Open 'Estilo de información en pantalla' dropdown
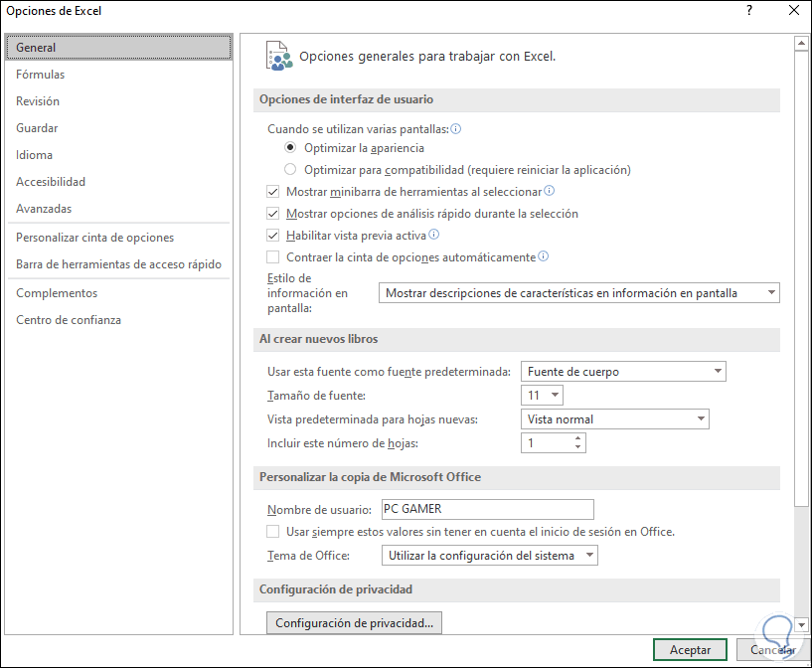Viewport: 812px width, 668px height. (579, 293)
